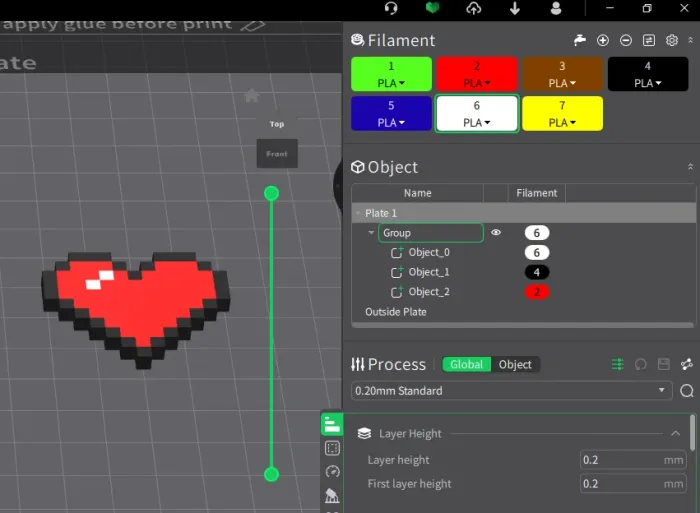Switch process scope to Object
Viewport: 700px width, 513px height.
point(515,364)
